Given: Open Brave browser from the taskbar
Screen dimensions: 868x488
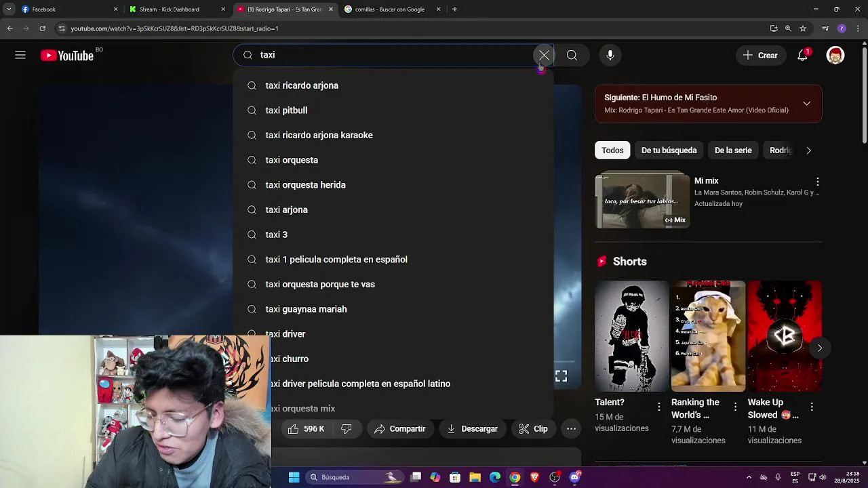Looking at the screenshot, I should pyautogui.click(x=534, y=477).
